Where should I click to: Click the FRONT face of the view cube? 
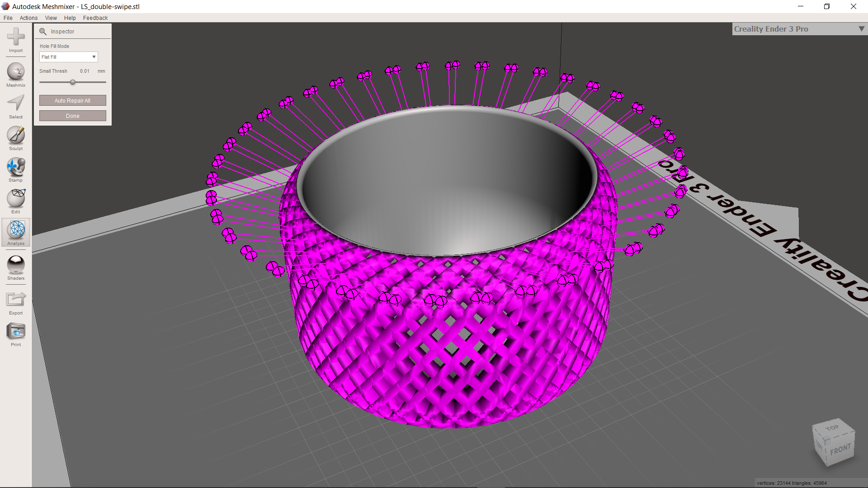(840, 450)
